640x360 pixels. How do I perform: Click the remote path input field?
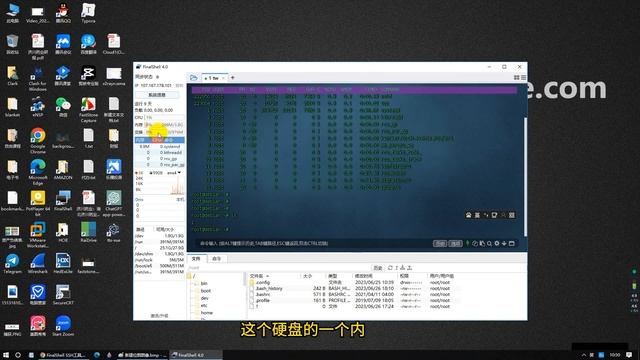click(x=279, y=268)
